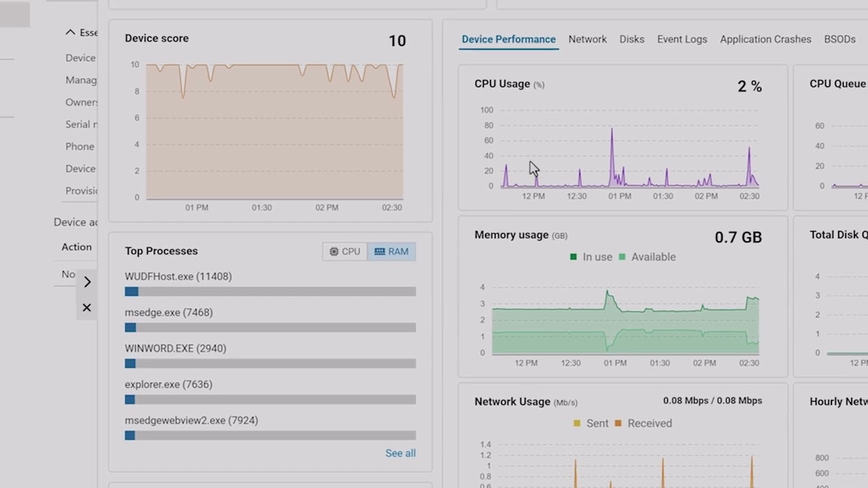The height and width of the screenshot is (488, 868).
Task: Open the Device Performance tab
Action: point(509,39)
